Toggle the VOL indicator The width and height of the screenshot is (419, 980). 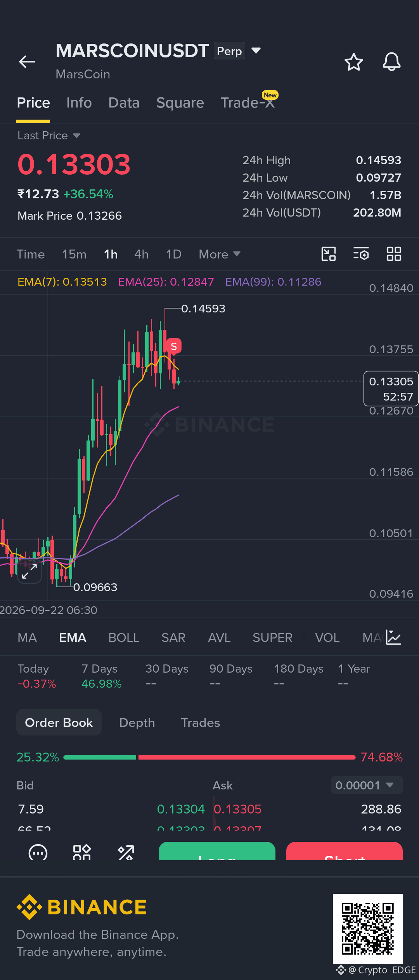tap(327, 638)
